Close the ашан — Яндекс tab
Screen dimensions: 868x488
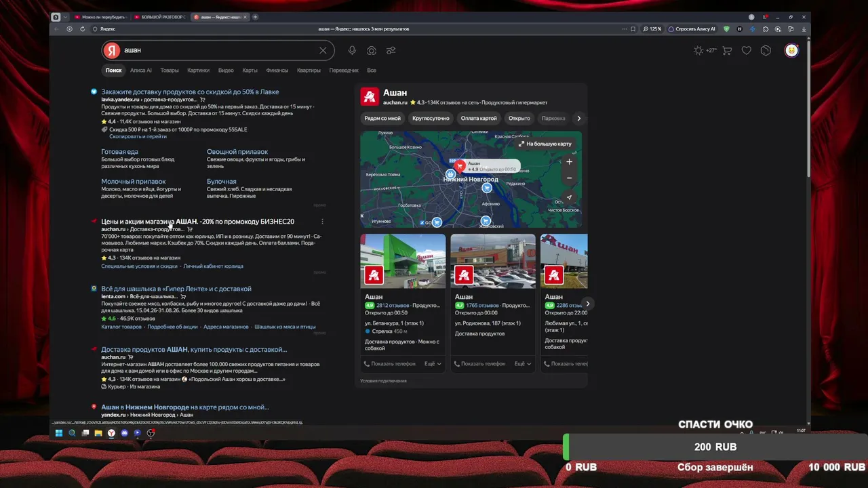(x=245, y=17)
